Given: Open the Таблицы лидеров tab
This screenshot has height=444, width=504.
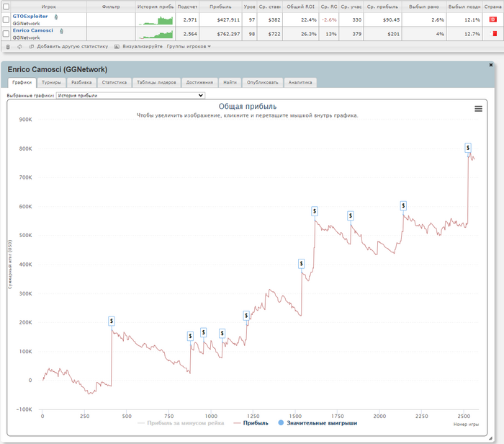Looking at the screenshot, I should [x=156, y=82].
